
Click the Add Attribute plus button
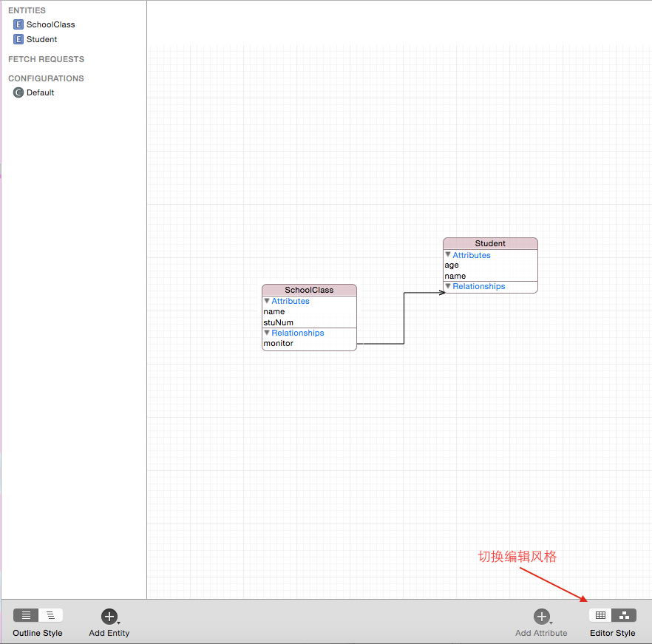[541, 616]
